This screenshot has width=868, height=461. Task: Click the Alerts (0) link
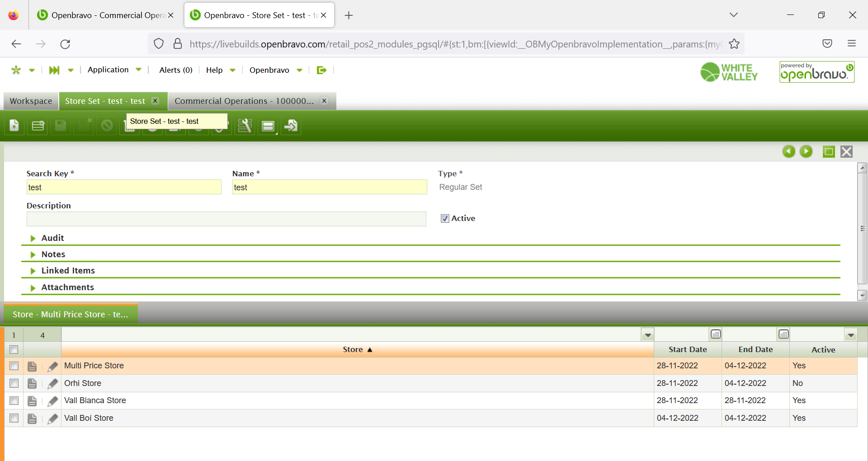pos(175,70)
